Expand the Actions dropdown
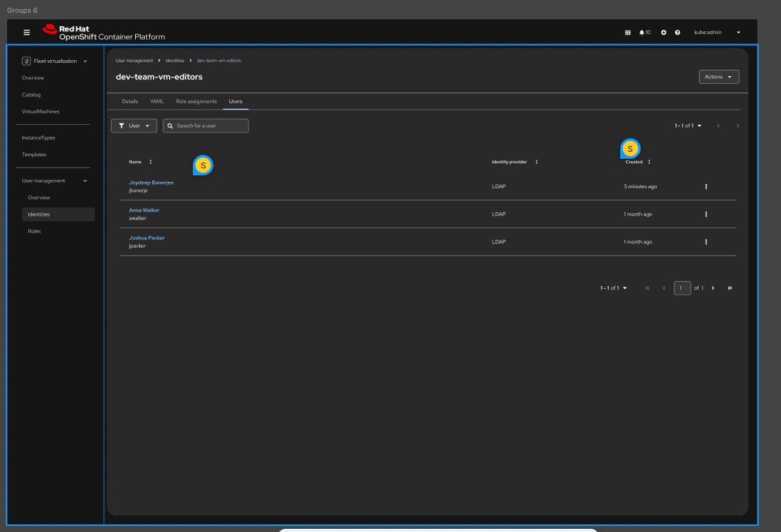781x532 pixels. [718, 77]
